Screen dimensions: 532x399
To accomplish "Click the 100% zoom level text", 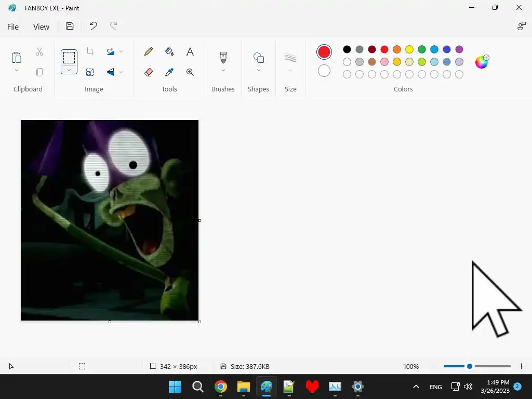I will (411, 366).
